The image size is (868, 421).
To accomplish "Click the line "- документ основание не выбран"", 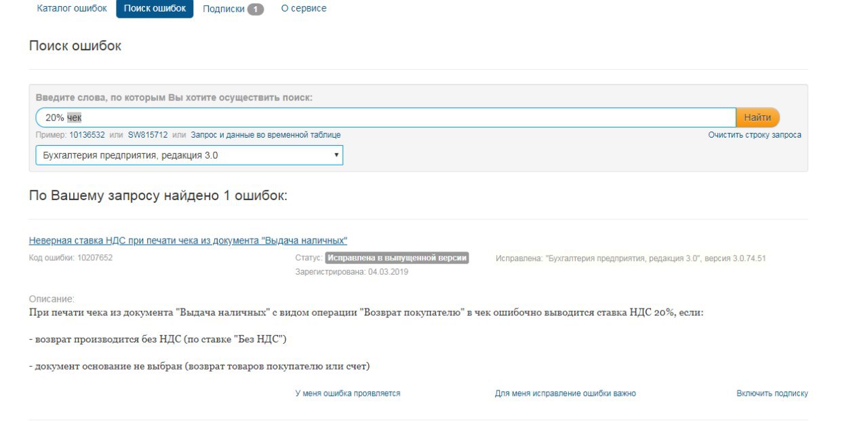I will [199, 366].
